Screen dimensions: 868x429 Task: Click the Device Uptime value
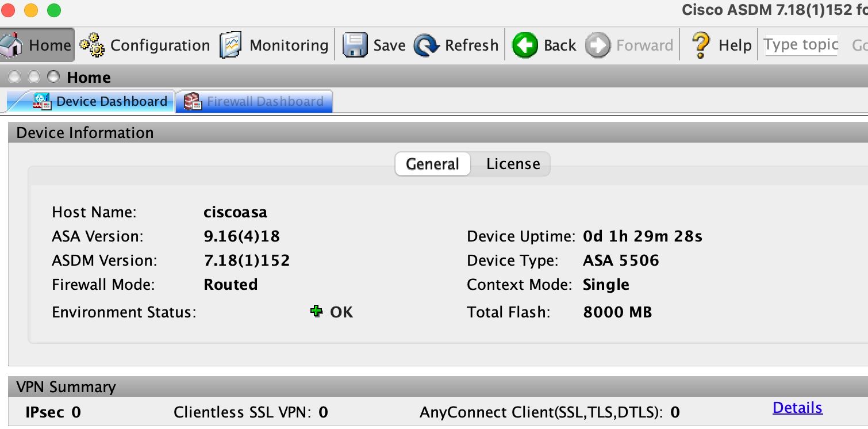click(643, 236)
